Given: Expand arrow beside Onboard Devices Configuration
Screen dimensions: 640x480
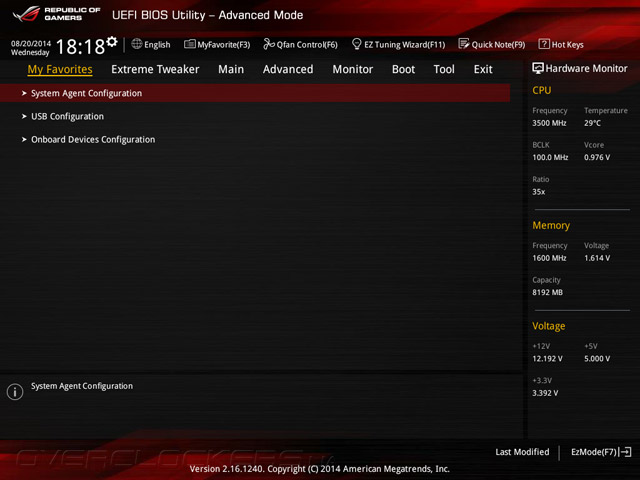Looking at the screenshot, I should (24, 140).
